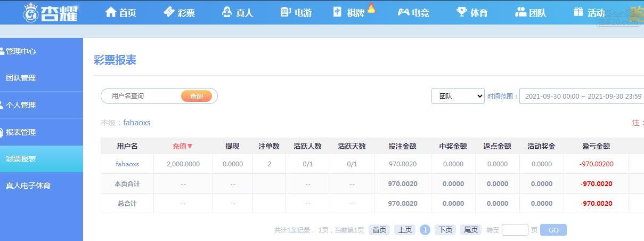Click the -970.00200 profit value for fahaoxs
Screen dimensions: 644x241
(x=597, y=164)
